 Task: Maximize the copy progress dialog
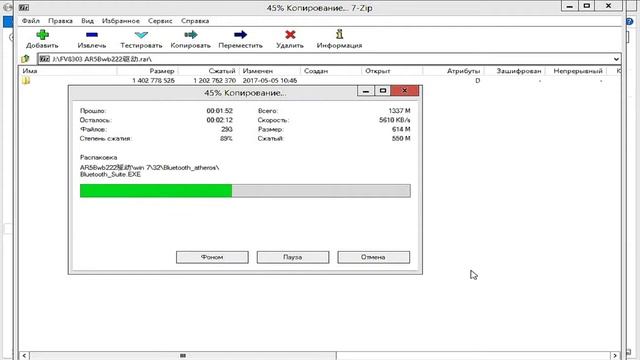click(x=382, y=91)
